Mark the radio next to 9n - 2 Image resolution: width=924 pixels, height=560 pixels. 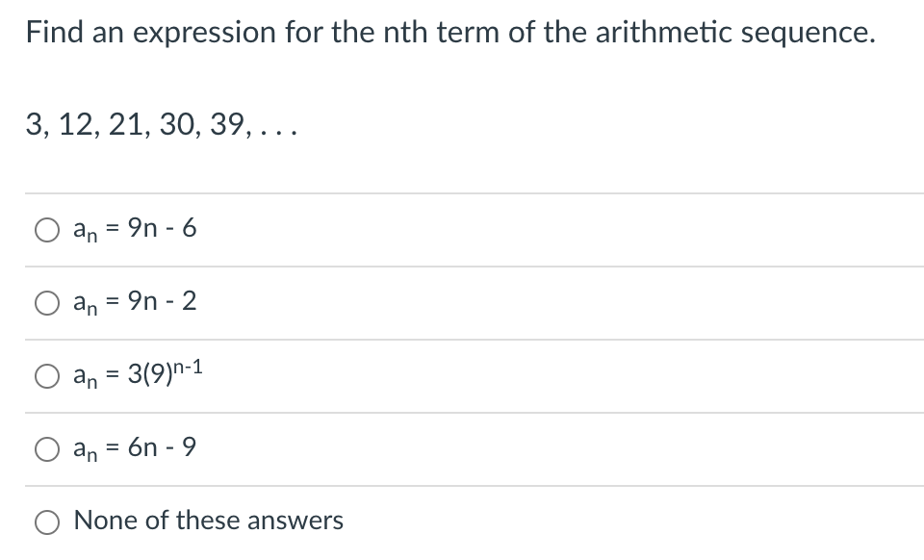point(46,301)
